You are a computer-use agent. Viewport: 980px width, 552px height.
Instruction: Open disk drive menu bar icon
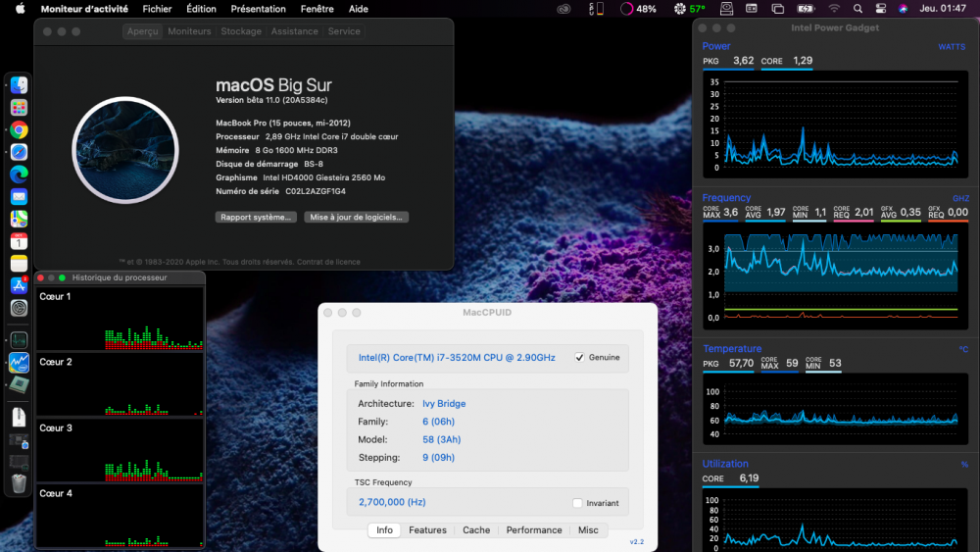pos(726,9)
